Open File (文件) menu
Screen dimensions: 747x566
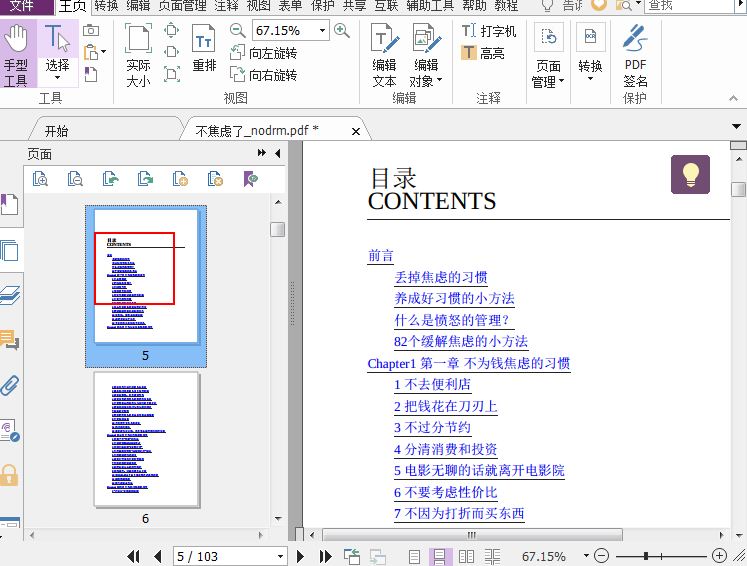pyautogui.click(x=22, y=6)
